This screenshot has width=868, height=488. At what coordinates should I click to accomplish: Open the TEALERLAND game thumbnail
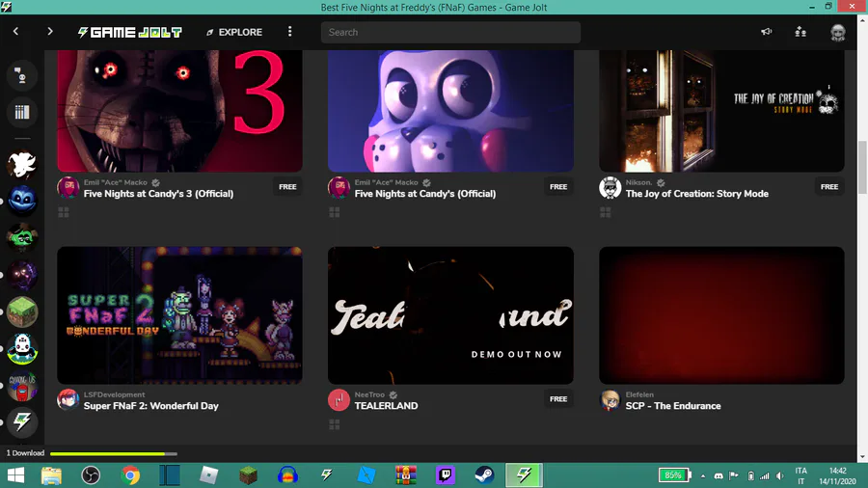click(x=450, y=315)
